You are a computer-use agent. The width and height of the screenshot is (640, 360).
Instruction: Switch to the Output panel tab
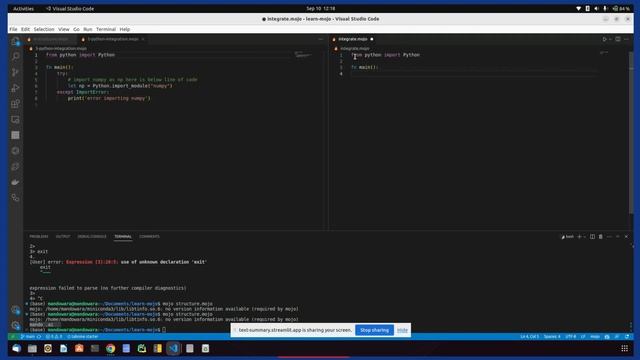63,237
